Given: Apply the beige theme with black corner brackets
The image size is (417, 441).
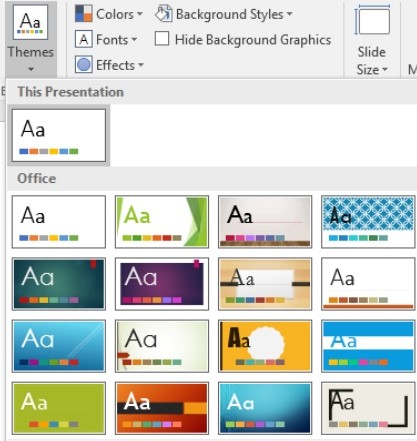Looking at the screenshot, I should tap(368, 408).
